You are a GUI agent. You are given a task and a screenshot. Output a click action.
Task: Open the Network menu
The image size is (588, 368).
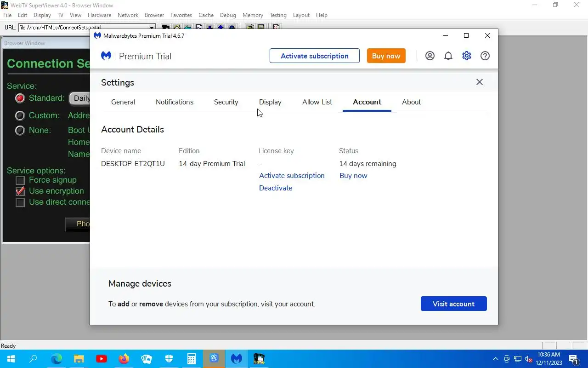[128, 15]
